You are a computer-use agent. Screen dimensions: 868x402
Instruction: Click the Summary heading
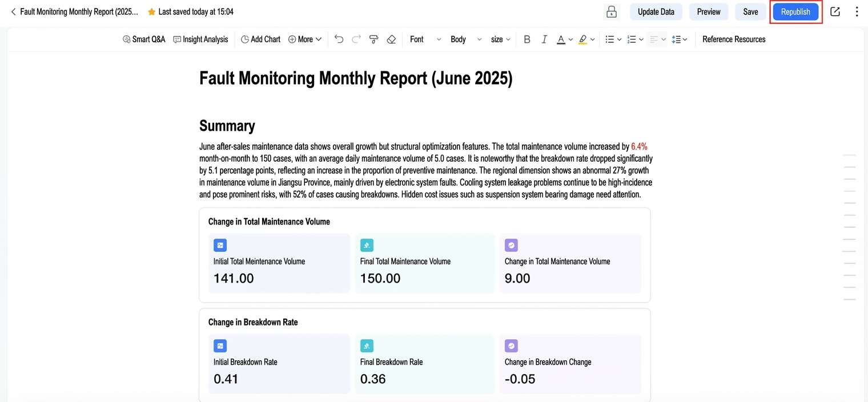(227, 126)
